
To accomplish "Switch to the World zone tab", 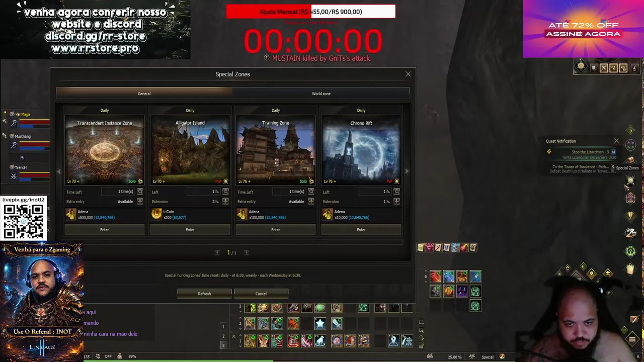I will click(321, 94).
